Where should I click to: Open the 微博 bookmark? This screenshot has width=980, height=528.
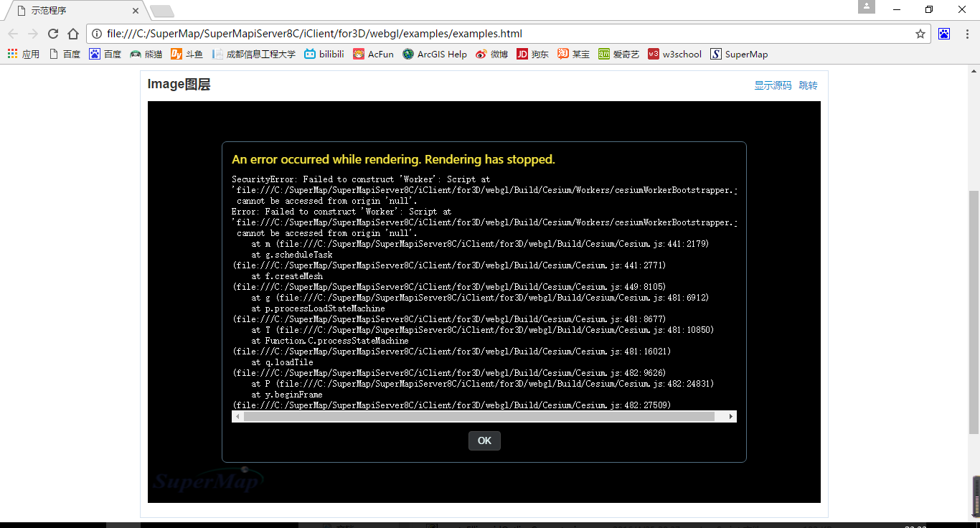pyautogui.click(x=491, y=54)
